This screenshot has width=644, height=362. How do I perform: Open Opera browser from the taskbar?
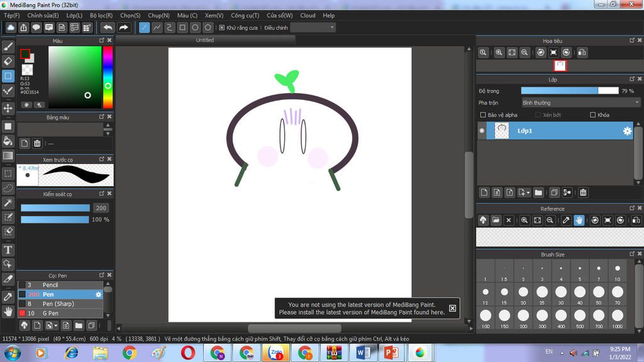coord(187,353)
